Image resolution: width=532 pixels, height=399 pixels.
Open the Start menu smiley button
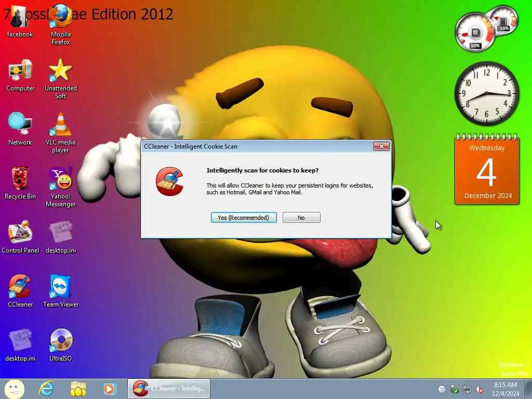[14, 389]
